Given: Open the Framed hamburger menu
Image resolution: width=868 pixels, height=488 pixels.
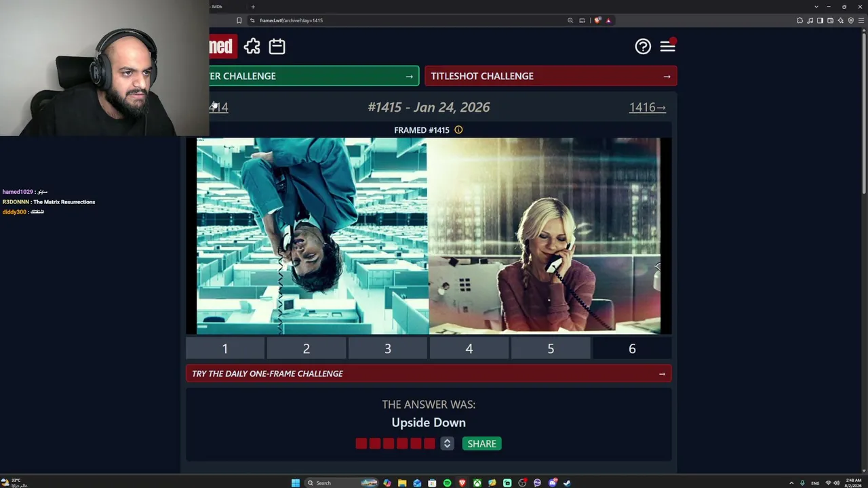Looking at the screenshot, I should (x=668, y=45).
